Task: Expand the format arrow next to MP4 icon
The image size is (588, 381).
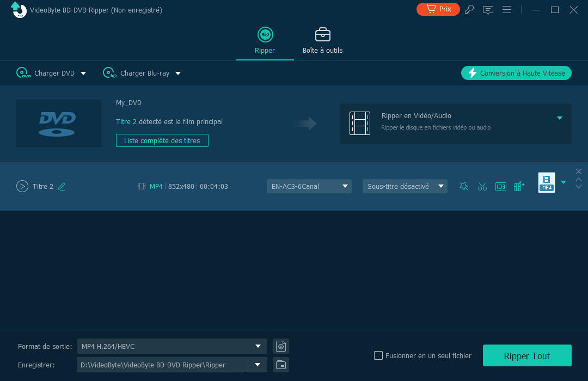Action: (x=563, y=182)
